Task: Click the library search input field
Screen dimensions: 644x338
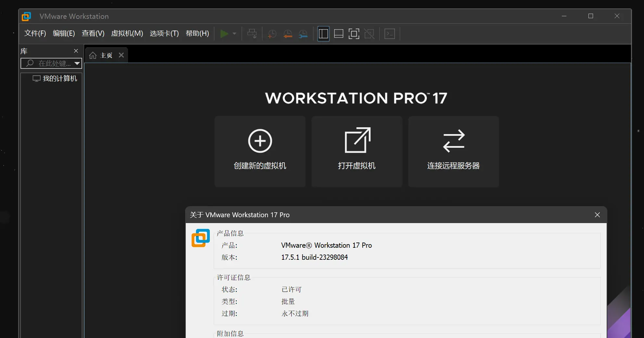Action: click(51, 63)
